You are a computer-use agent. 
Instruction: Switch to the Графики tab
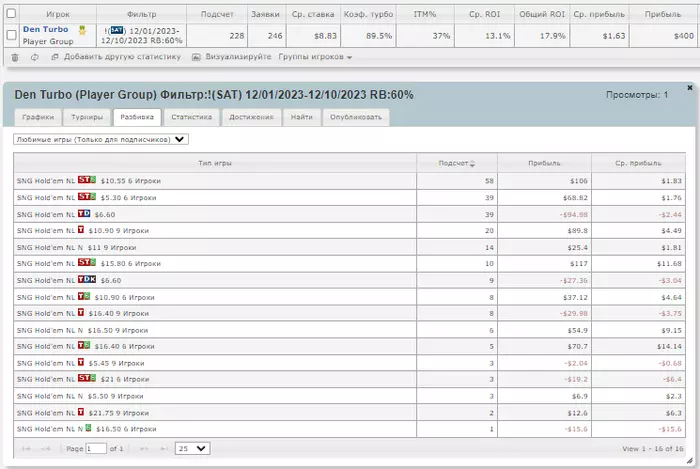point(38,117)
